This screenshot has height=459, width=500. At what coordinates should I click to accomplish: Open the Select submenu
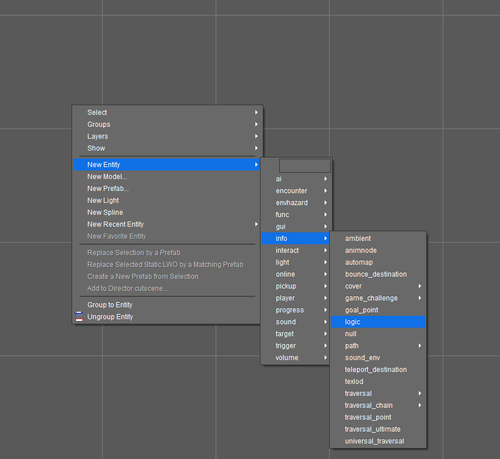(166, 112)
